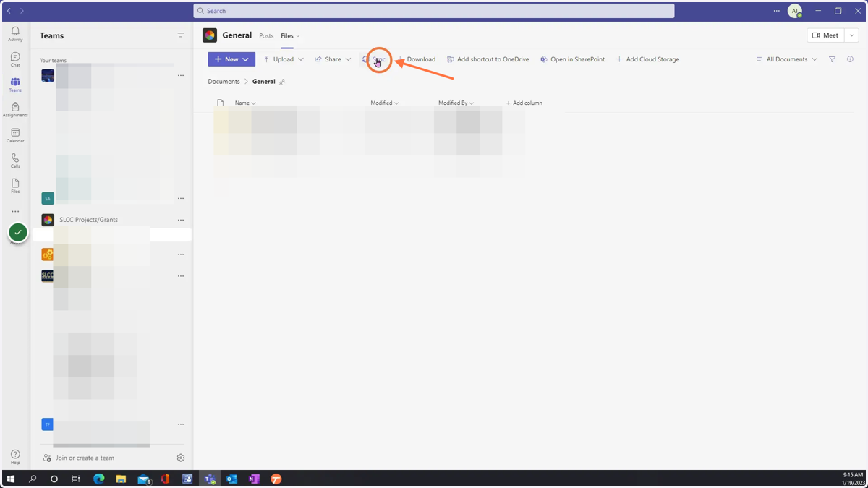Open the Name column sort menu
868x488 pixels.
(x=245, y=103)
